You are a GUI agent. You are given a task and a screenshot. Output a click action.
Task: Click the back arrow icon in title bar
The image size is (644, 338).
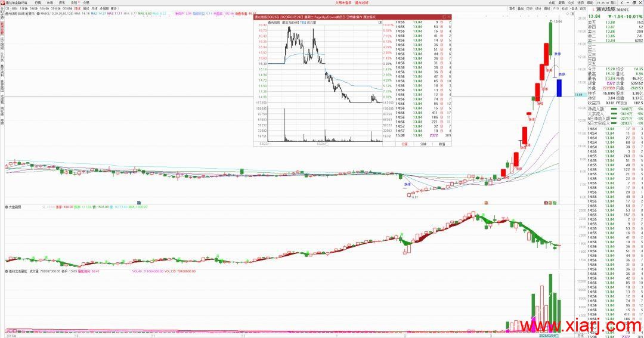tap(622, 3)
